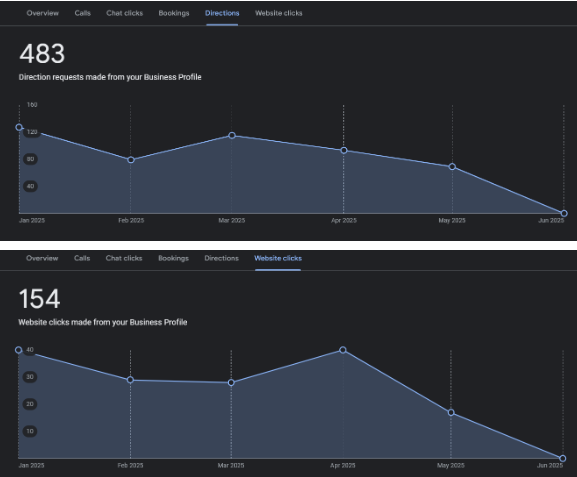Click active Website clicks tab in lower panel
This screenshot has width=577, height=477.
pos(278,258)
